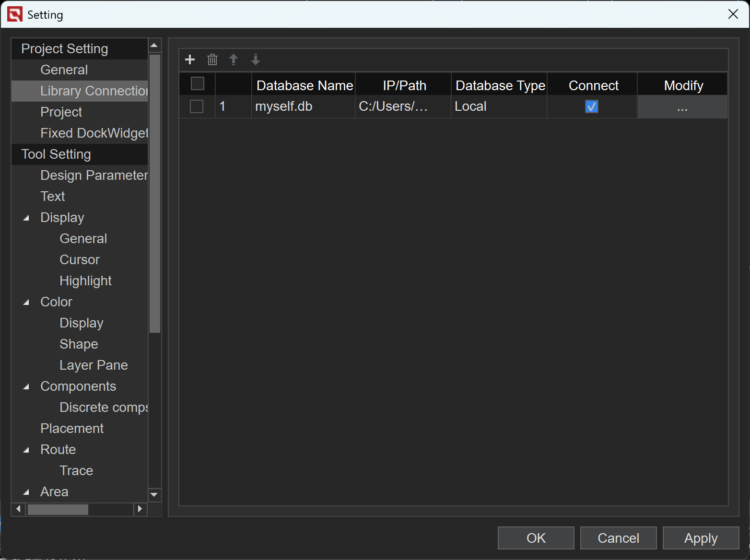
Task: Click the horizontal scrollbar thumb
Action: point(58,509)
